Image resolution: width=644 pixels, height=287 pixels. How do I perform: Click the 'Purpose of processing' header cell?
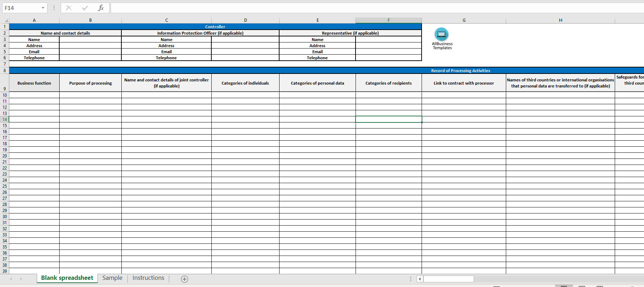[90, 83]
